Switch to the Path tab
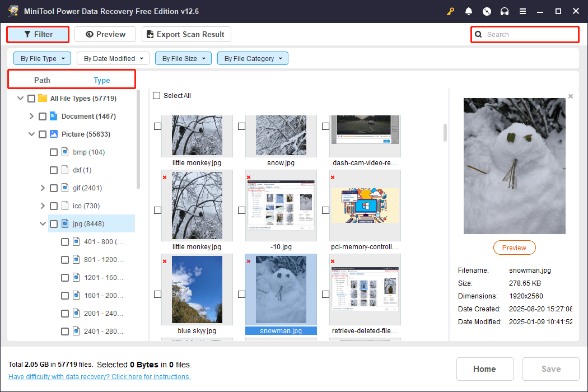This screenshot has width=588, height=392. (41, 80)
